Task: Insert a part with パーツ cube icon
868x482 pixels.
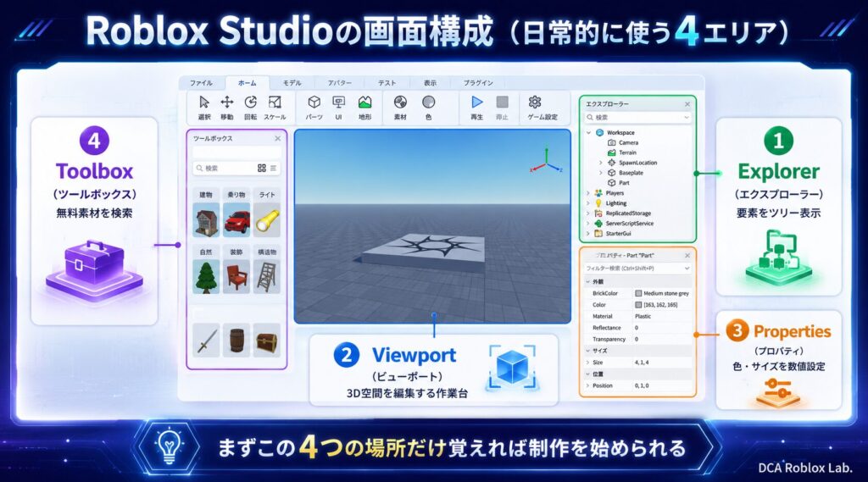Action: (314, 102)
